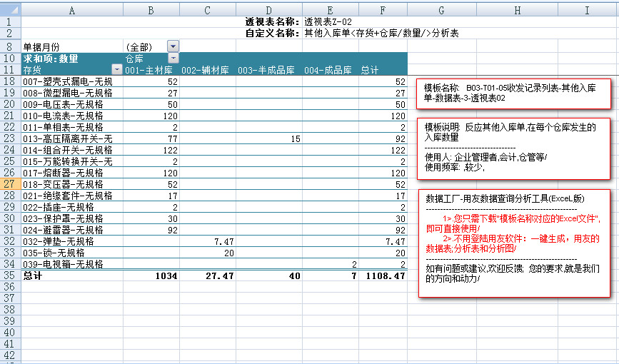Click the grand total value 1108.47
The image size is (619, 364).
click(383, 275)
